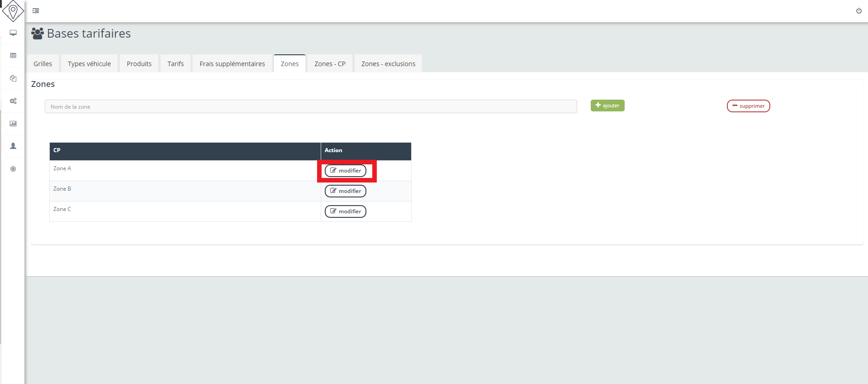
Task: Open the copy documents sidebar icon
Action: click(13, 78)
